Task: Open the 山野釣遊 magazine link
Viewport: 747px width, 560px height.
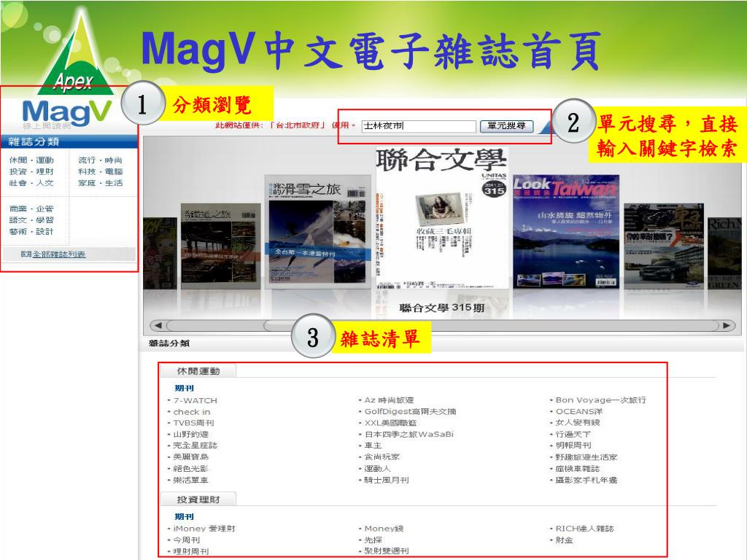Action: pyautogui.click(x=190, y=435)
